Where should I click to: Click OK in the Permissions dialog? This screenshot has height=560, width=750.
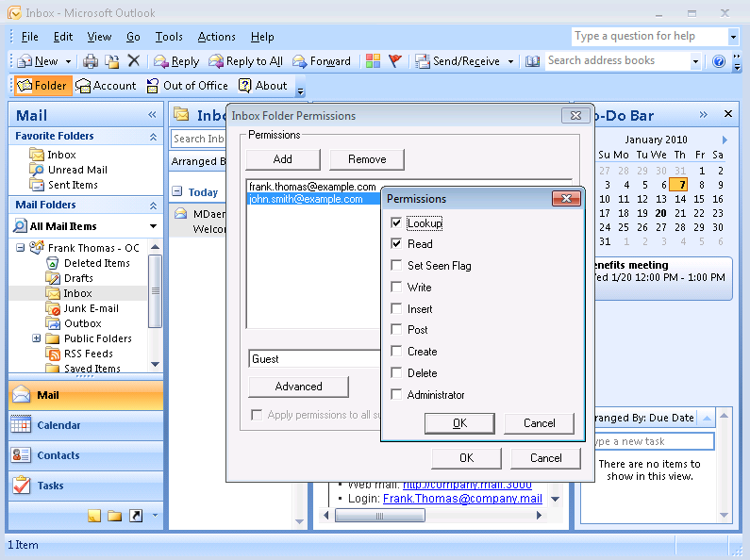click(x=459, y=423)
